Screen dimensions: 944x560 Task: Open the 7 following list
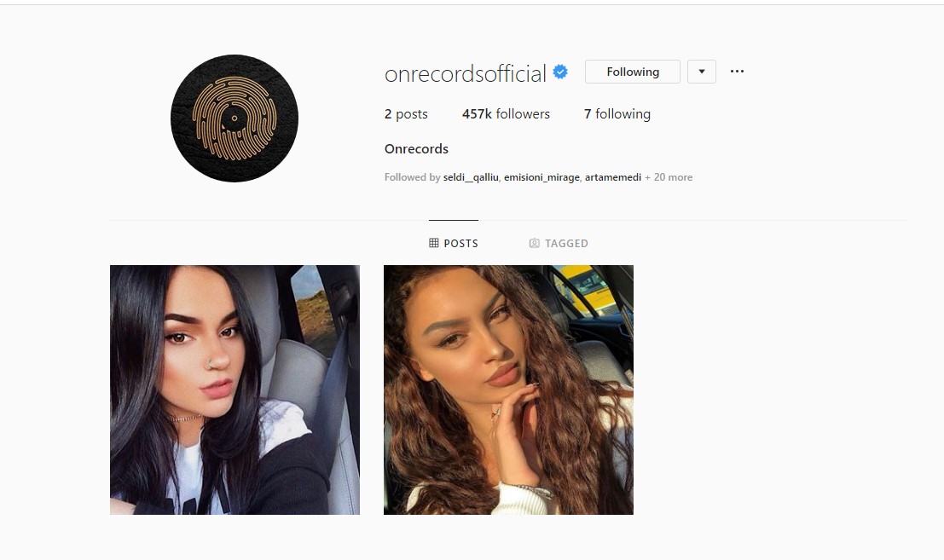[x=617, y=113]
